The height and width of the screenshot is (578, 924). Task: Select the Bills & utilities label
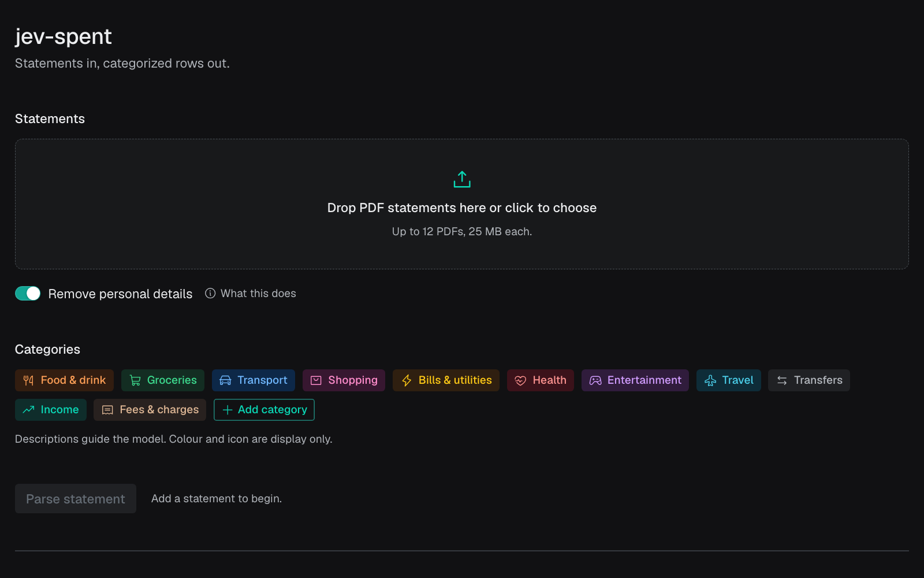pos(455,380)
